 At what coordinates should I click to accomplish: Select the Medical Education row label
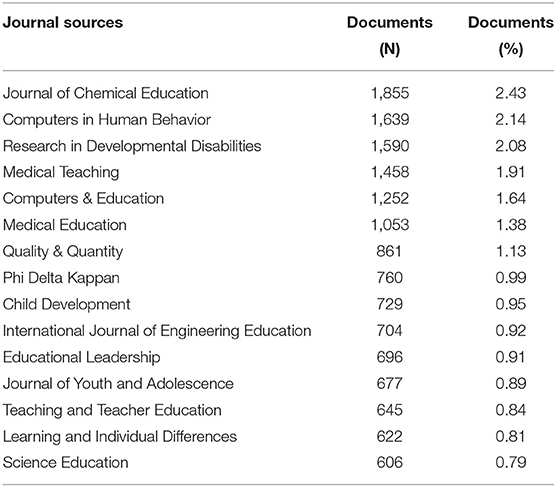pyautogui.click(x=65, y=225)
